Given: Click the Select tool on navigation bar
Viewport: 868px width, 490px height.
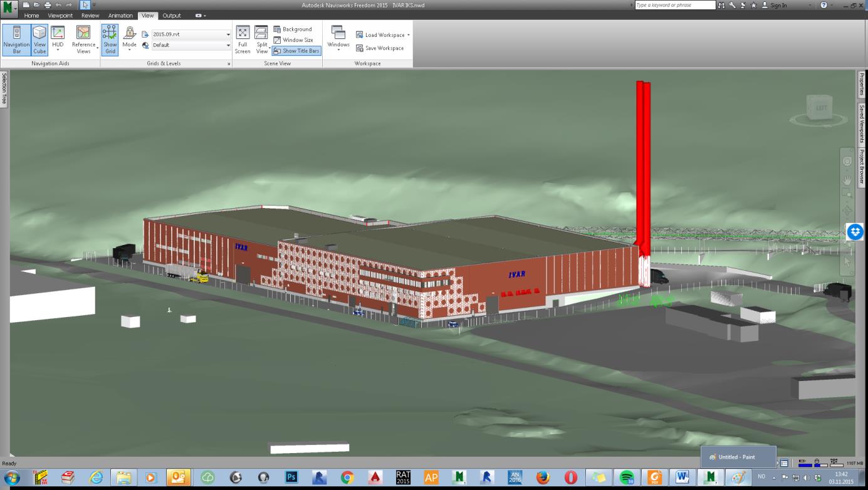Looking at the screenshot, I should [x=847, y=262].
